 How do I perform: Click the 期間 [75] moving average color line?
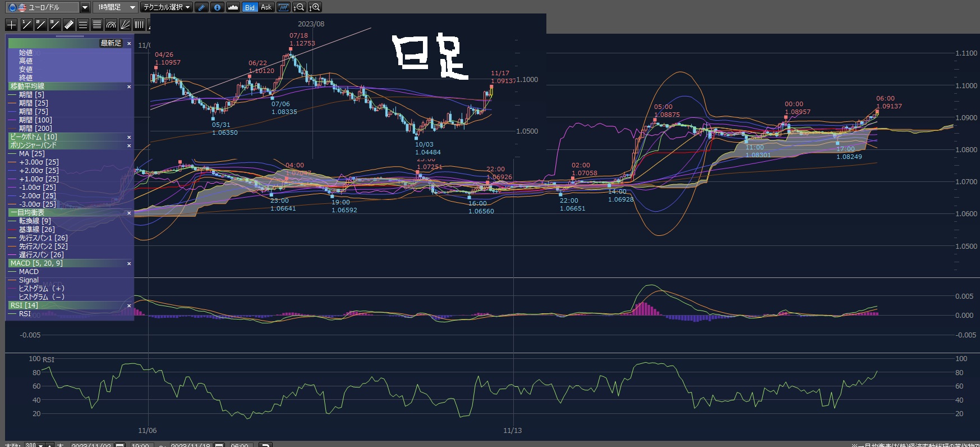[x=13, y=112]
